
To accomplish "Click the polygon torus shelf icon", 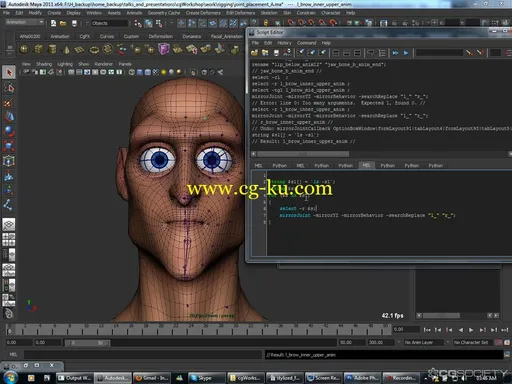I will point(94,49).
